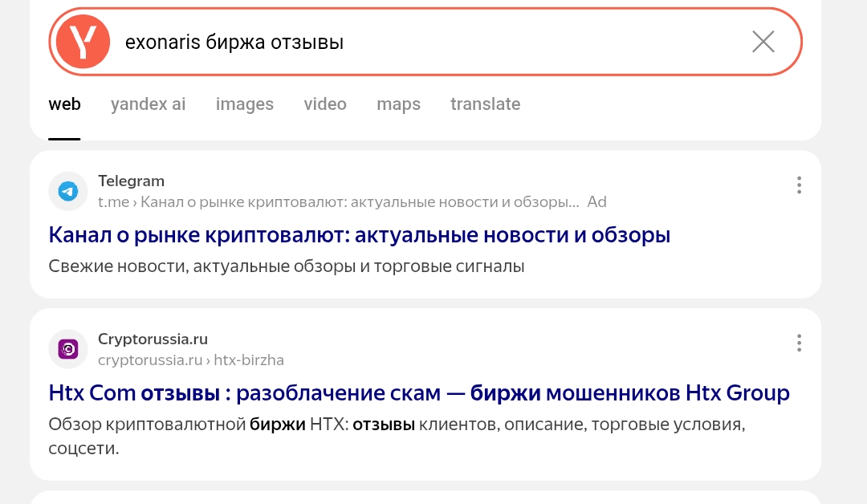Image resolution: width=867 pixels, height=504 pixels.
Task: Click the Telegram site name above the first result
Action: (131, 181)
